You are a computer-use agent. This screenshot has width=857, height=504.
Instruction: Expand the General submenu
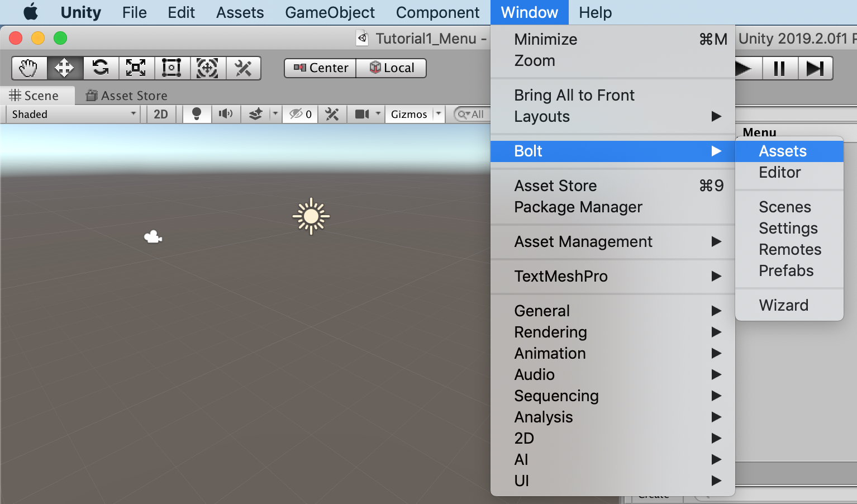pos(613,311)
